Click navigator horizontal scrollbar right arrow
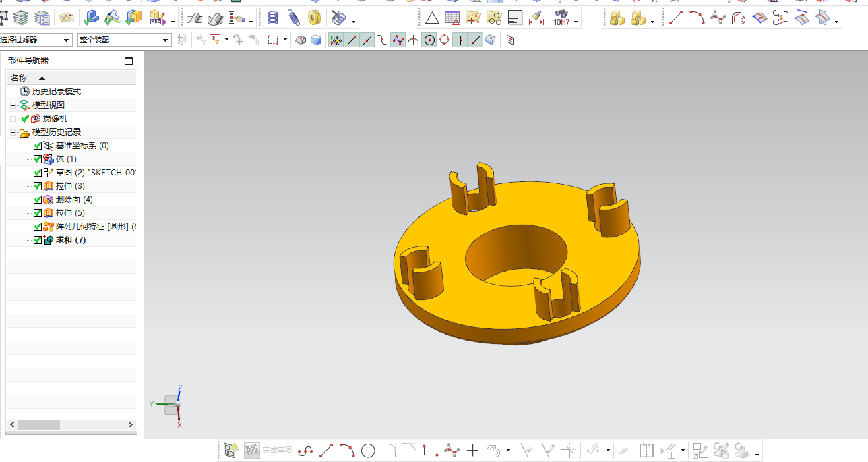The image size is (868, 462). pyautogui.click(x=131, y=424)
